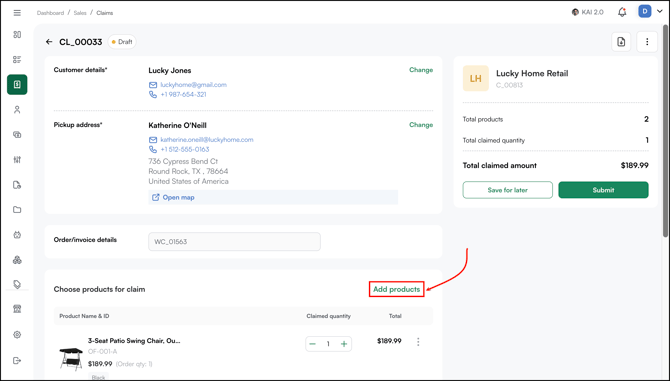
Task: Click the product name 3-Seat Patio Swing Chair
Action: tap(134, 341)
